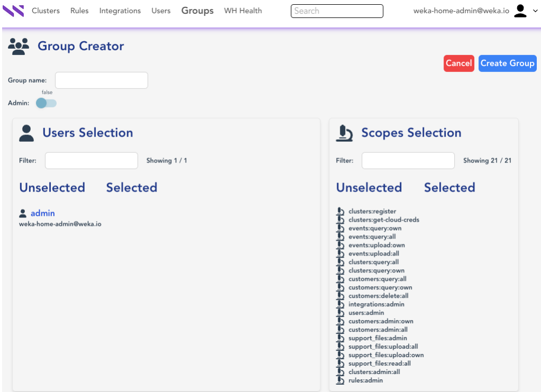
Task: Click the microscope icon beside events:query:all
Action: pyautogui.click(x=340, y=237)
